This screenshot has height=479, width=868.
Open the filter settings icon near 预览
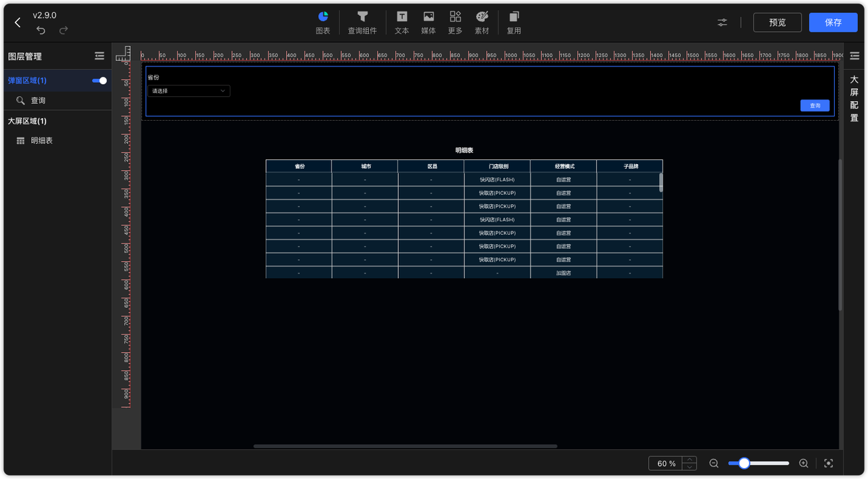pos(722,22)
